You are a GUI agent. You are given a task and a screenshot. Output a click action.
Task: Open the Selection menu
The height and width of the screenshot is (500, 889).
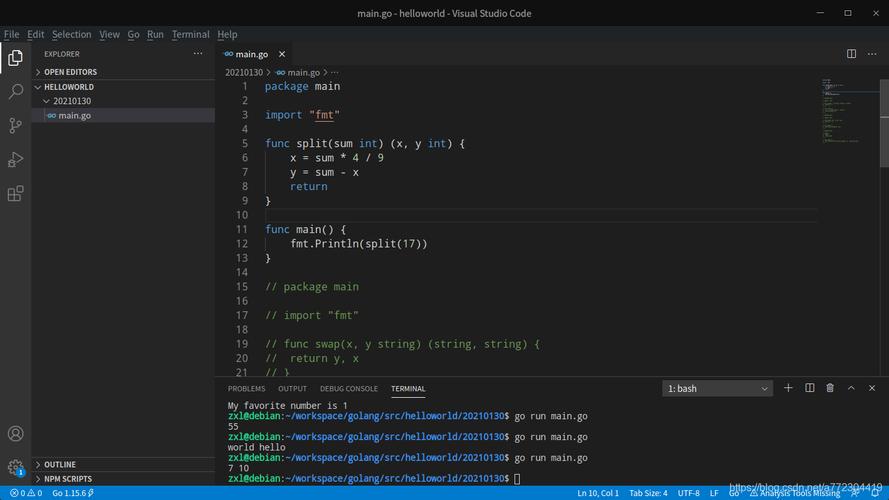pyautogui.click(x=71, y=35)
